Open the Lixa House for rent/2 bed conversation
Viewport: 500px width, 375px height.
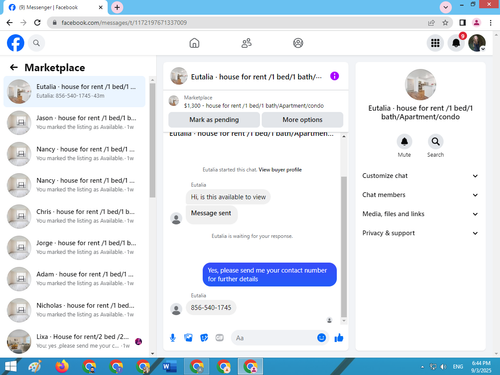[75, 341]
